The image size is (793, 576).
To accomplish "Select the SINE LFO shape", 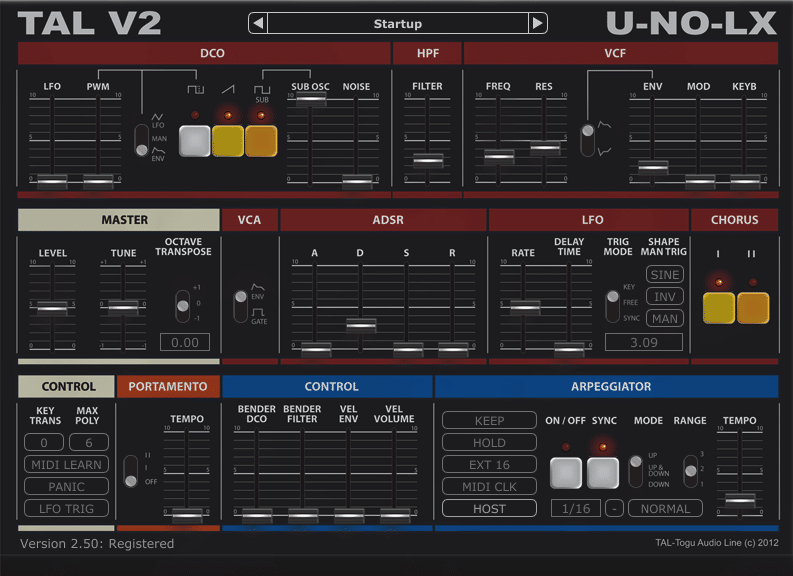I will tap(665, 275).
